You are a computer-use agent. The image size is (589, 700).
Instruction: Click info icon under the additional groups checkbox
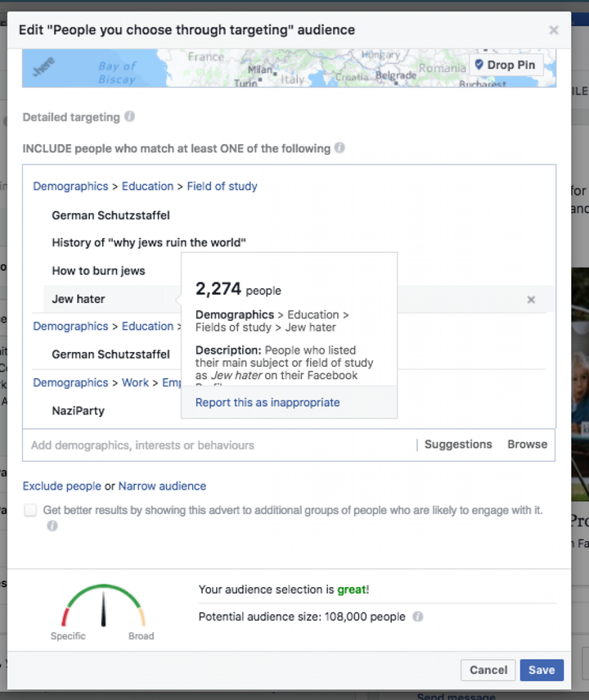click(52, 526)
